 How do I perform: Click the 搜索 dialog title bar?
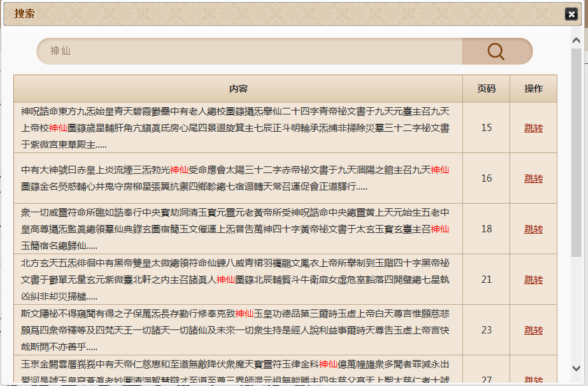coord(279,14)
